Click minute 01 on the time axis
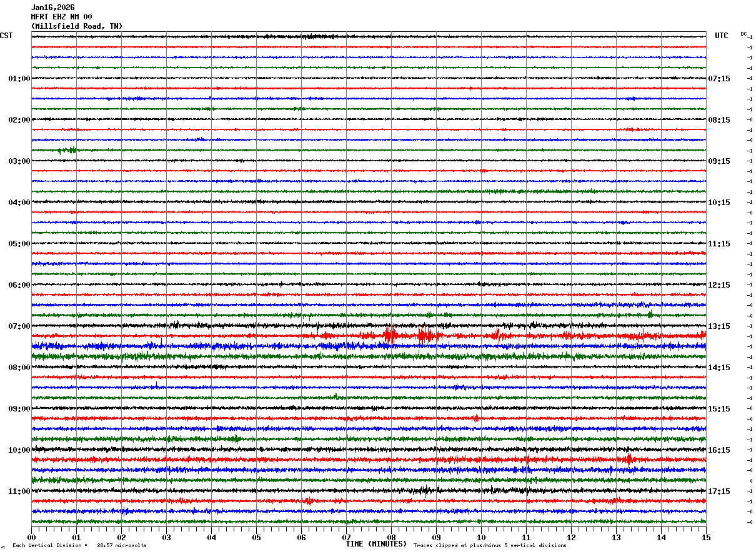 [x=76, y=536]
